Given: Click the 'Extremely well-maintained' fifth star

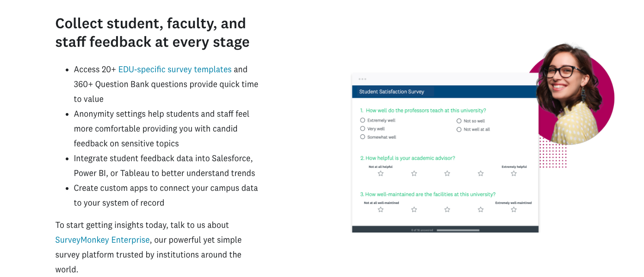Looking at the screenshot, I should [514, 210].
